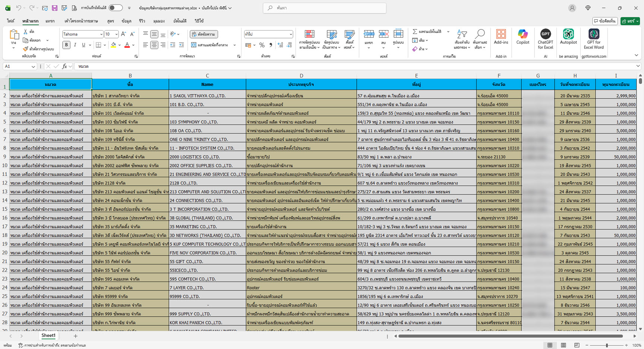Click the search box in title bar
The image size is (644, 349).
(x=325, y=8)
